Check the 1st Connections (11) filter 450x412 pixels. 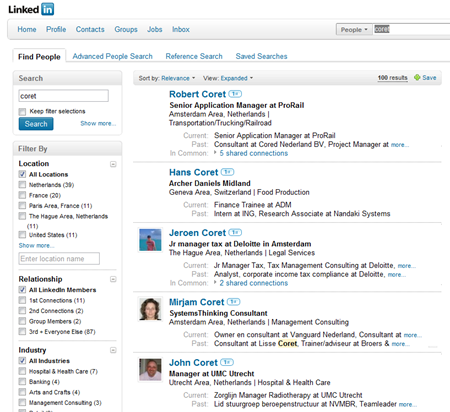point(22,300)
